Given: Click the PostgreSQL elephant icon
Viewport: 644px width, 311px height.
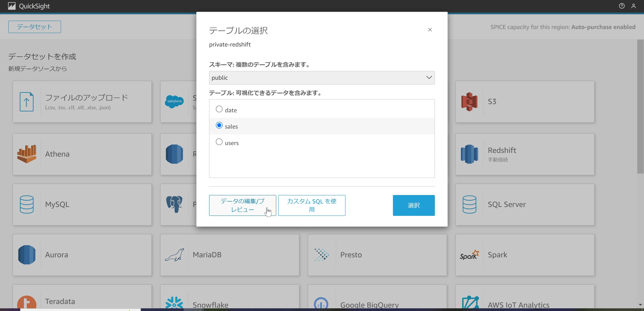Looking at the screenshot, I should click(x=174, y=204).
